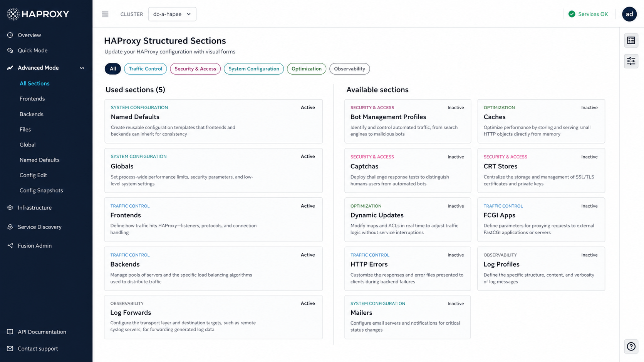
Task: Open the Dynamic Updates section card
Action: (x=408, y=220)
